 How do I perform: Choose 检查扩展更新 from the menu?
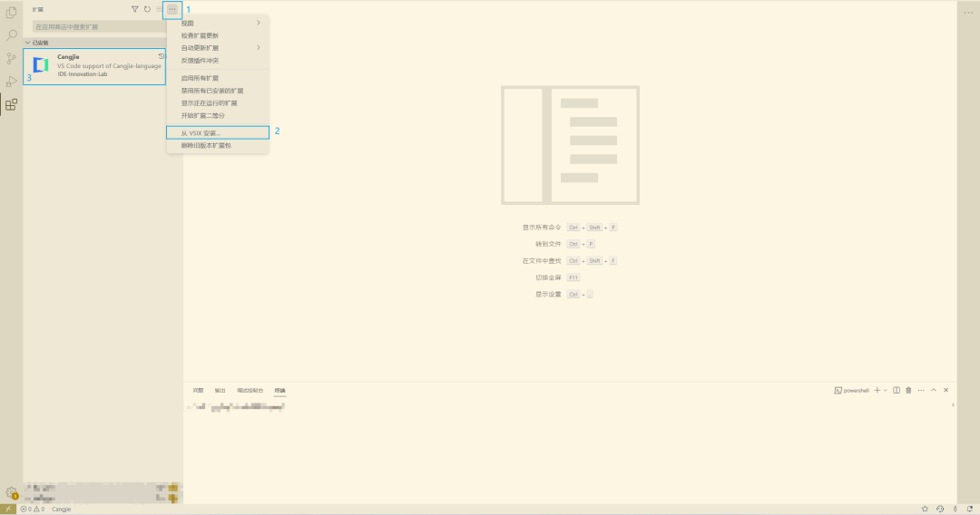coord(218,35)
